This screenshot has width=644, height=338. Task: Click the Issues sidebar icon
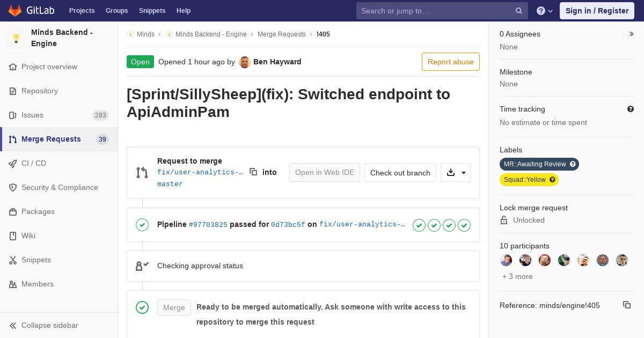(13, 115)
